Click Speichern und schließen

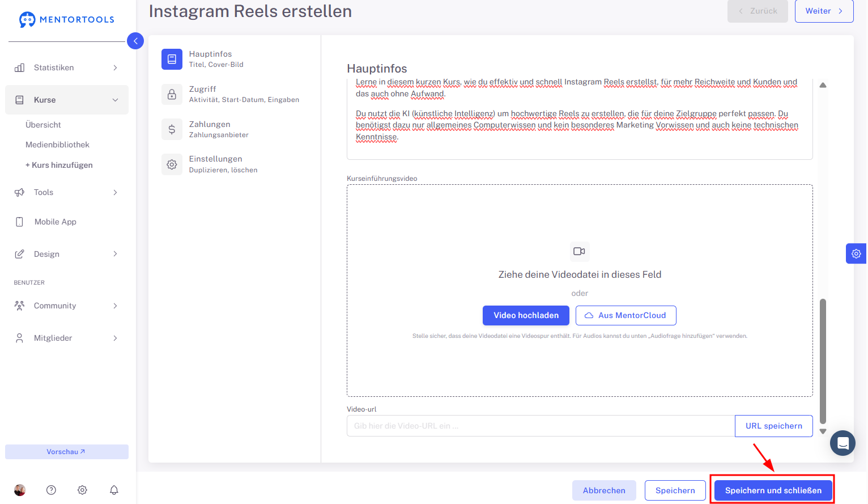point(773,490)
